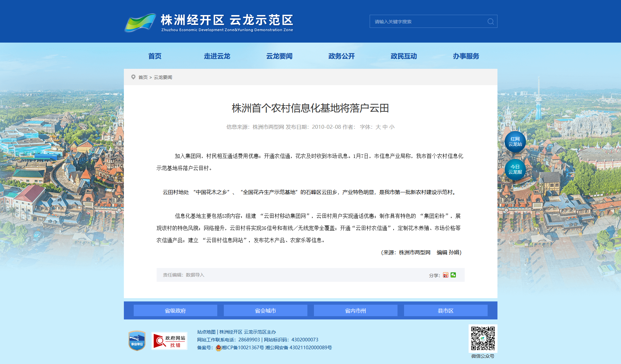Click the 云龙要闻 breadcrumb link
This screenshot has height=364, width=621.
point(163,77)
